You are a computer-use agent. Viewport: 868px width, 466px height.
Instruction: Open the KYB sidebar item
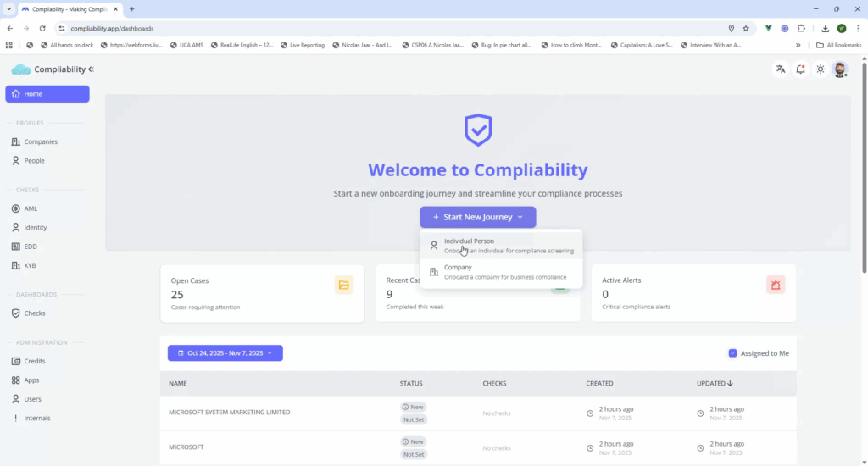[31, 265]
